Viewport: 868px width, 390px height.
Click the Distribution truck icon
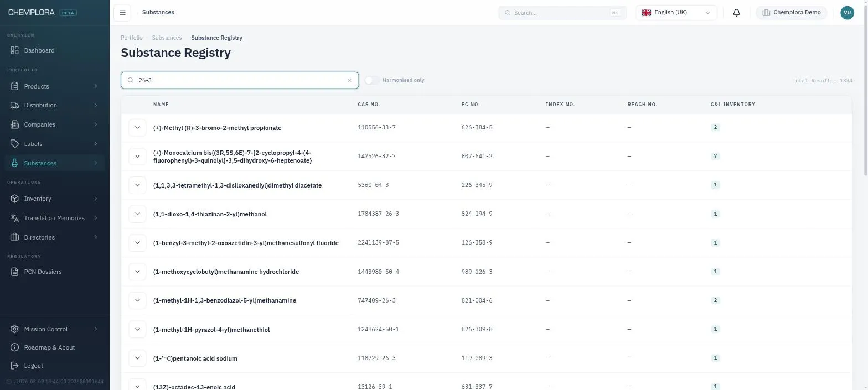tap(14, 105)
